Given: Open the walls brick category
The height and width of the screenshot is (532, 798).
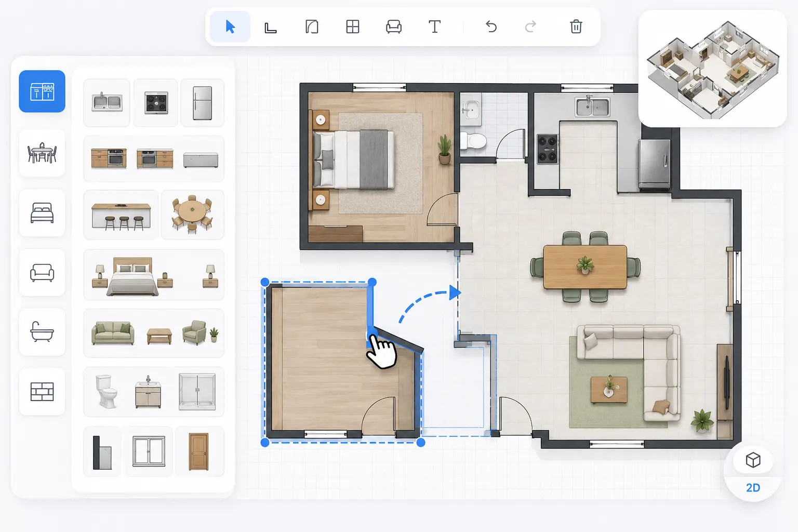Looking at the screenshot, I should coord(42,392).
